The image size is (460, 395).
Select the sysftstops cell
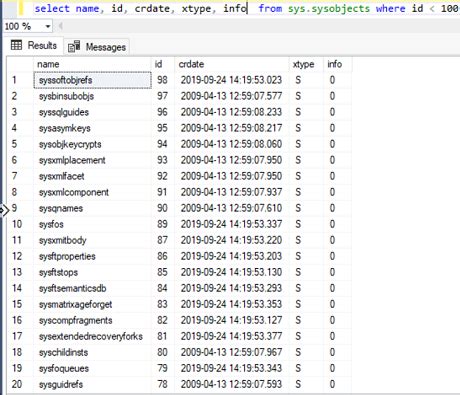(92, 272)
